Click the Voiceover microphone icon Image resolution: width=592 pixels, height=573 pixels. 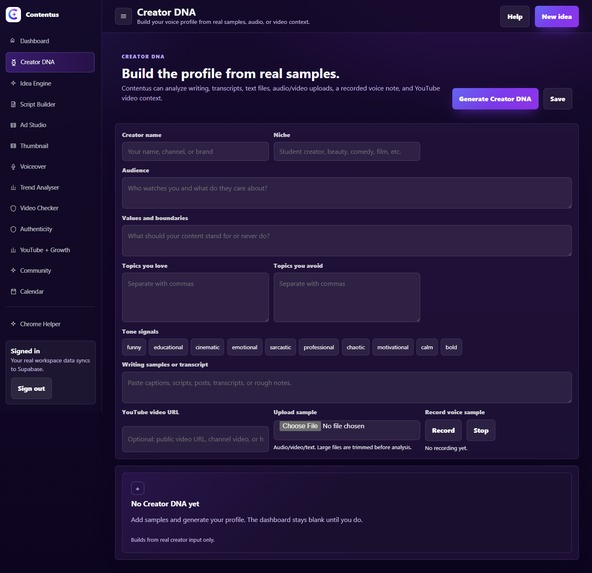(13, 166)
